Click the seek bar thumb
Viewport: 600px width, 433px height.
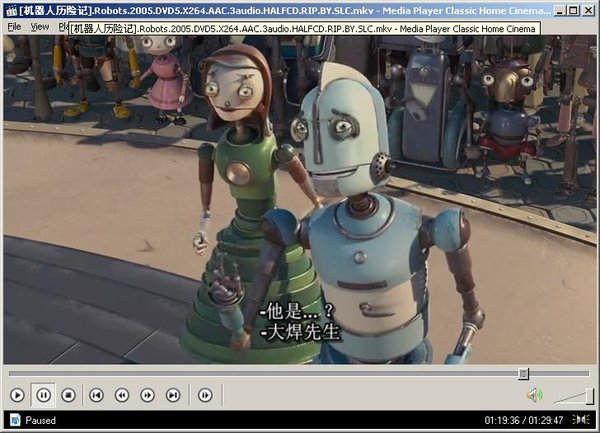click(x=523, y=374)
